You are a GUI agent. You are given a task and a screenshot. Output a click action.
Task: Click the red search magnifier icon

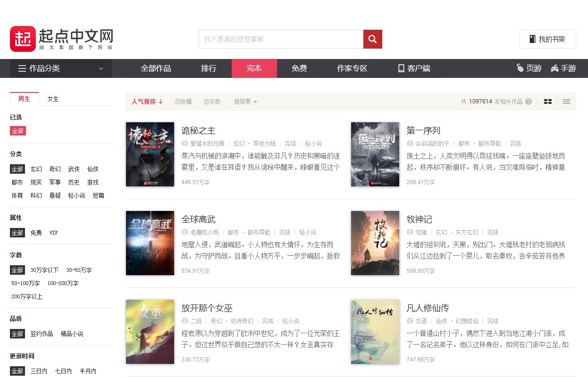[372, 39]
